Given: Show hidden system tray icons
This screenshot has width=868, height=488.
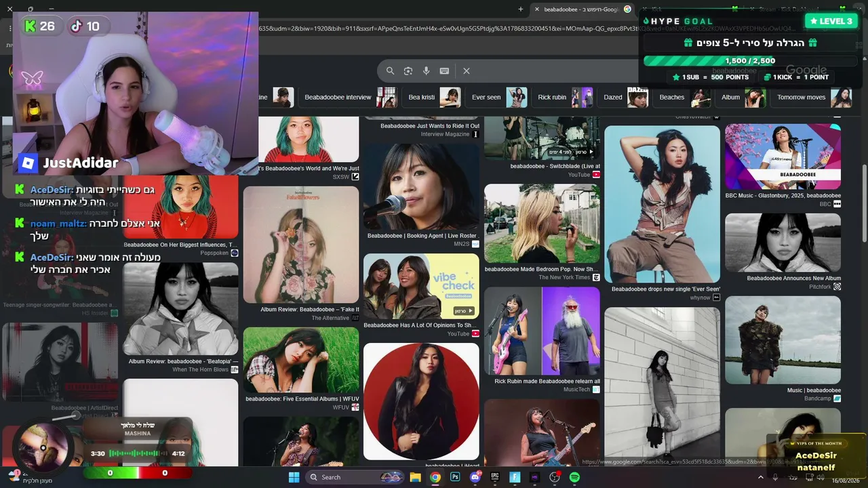Looking at the screenshot, I should click(760, 477).
